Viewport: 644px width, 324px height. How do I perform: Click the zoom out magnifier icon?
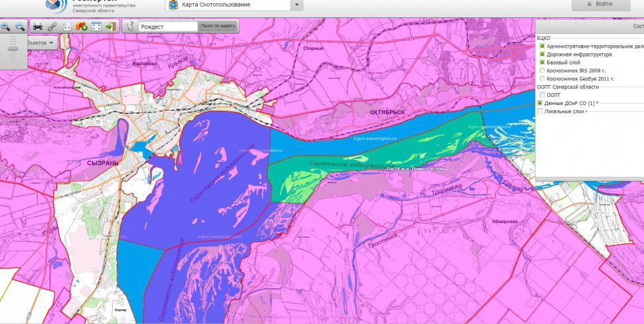pyautogui.click(x=20, y=27)
